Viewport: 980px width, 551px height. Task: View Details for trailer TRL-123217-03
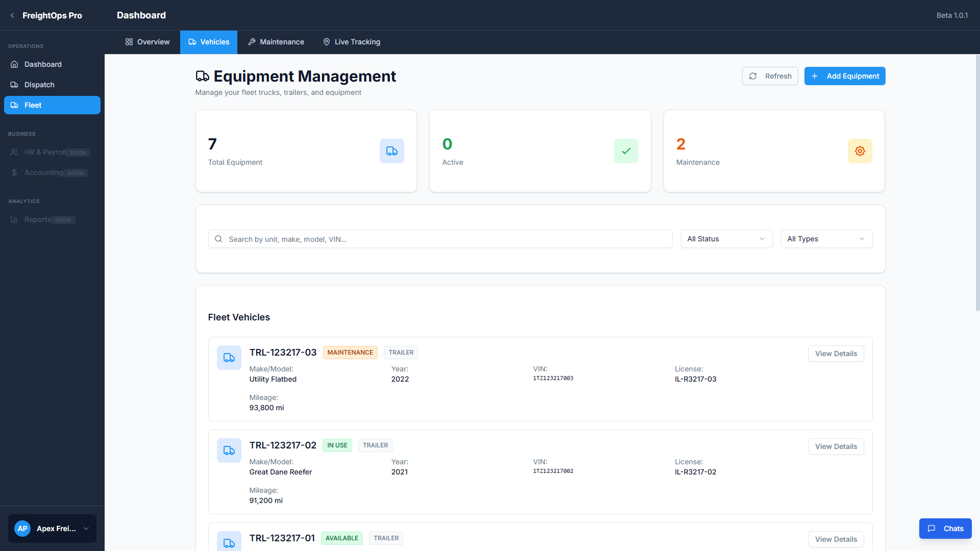(836, 354)
